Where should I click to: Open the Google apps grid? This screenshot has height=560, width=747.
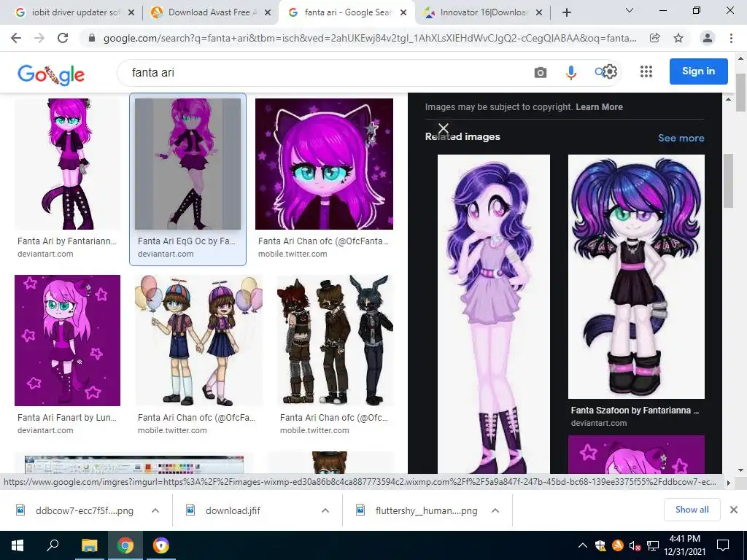646,71
